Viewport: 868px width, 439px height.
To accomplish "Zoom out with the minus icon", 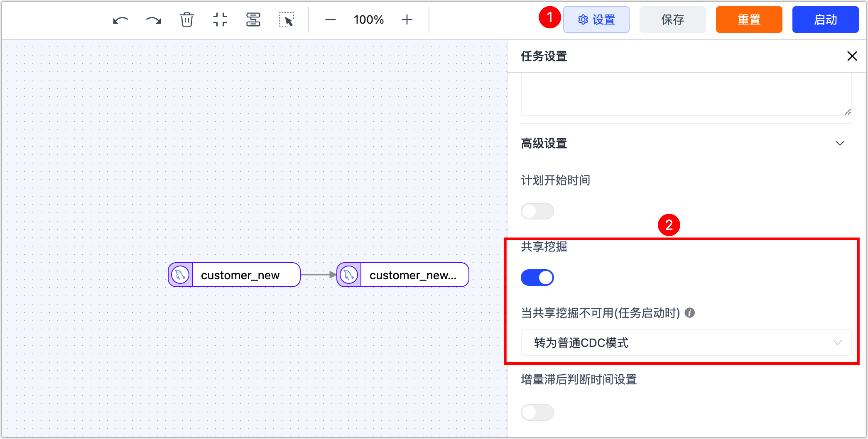I will [x=331, y=20].
